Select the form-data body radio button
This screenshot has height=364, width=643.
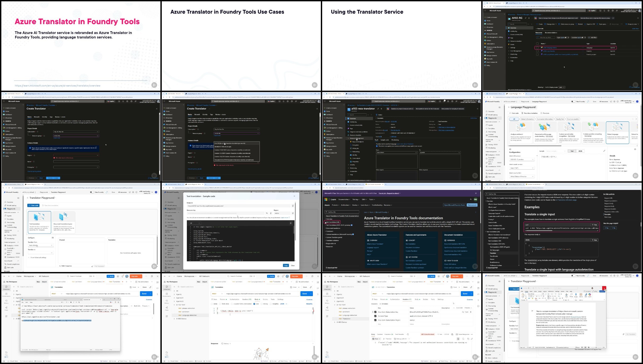pos(220,304)
